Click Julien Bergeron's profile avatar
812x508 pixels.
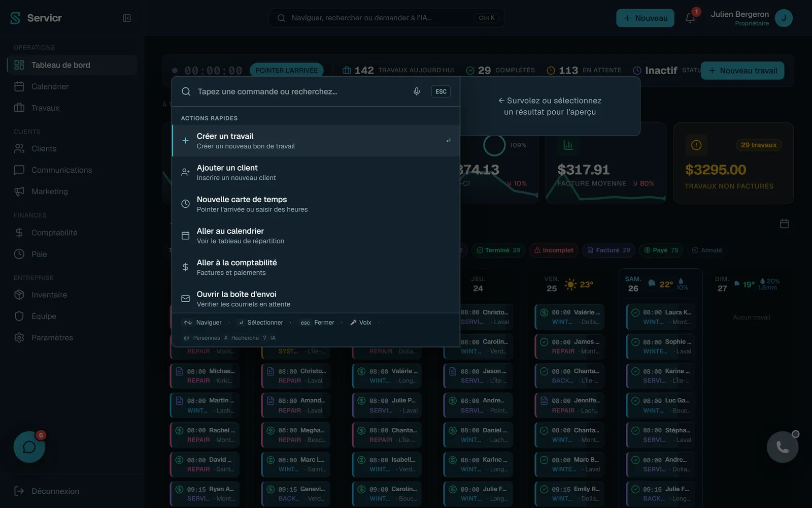tap(784, 18)
